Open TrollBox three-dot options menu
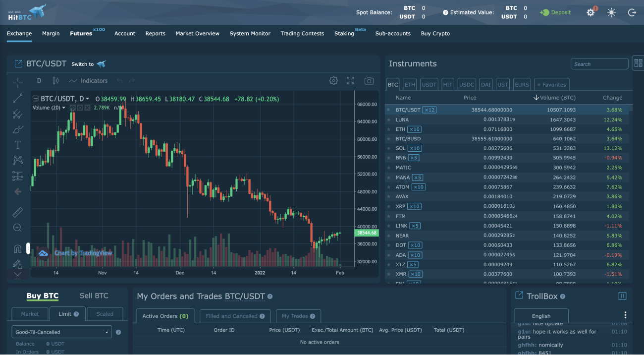The image size is (644, 355). [x=625, y=315]
